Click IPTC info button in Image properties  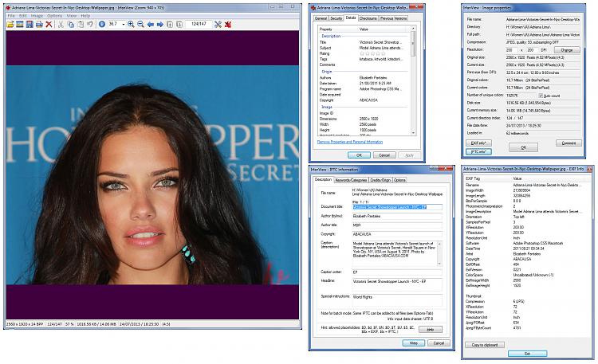(x=478, y=151)
